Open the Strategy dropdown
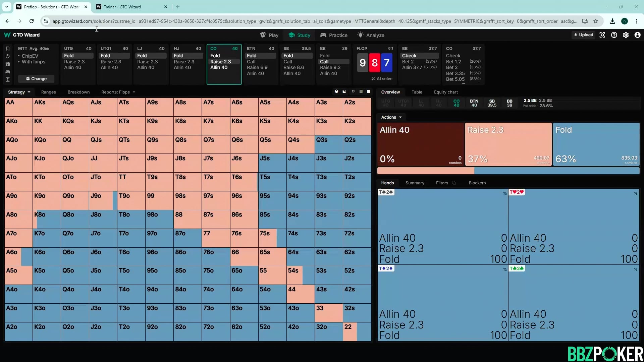Screen dimensions: 644x362 [x=19, y=92]
